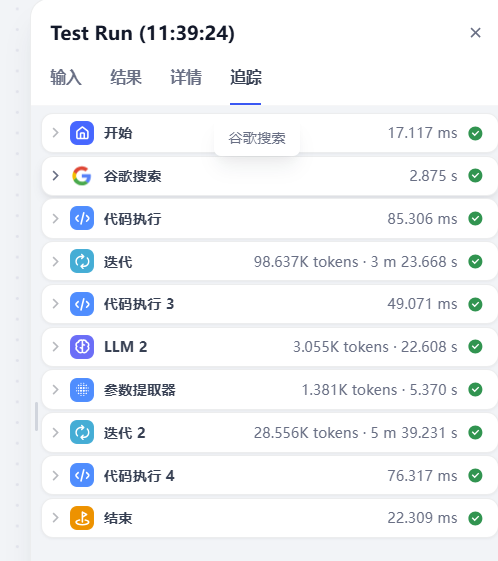This screenshot has height=561, width=498.
Task: Expand the 迭代 trace row chevron
Action: 55,261
